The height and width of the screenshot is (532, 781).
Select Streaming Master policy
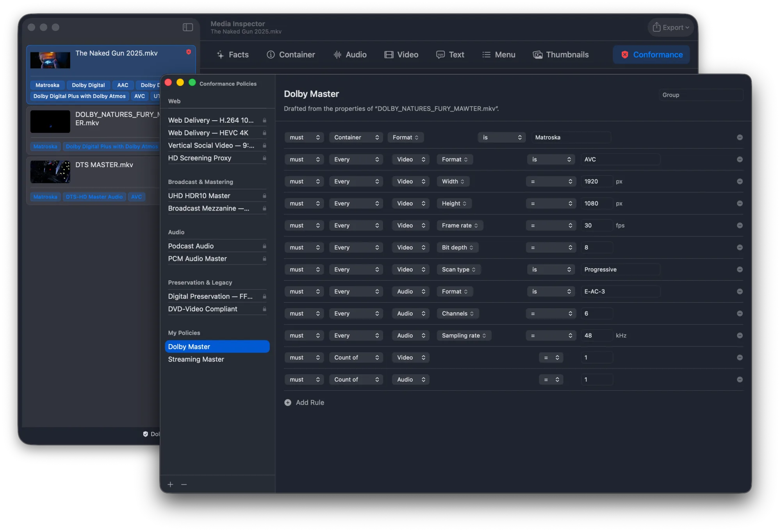point(217,359)
